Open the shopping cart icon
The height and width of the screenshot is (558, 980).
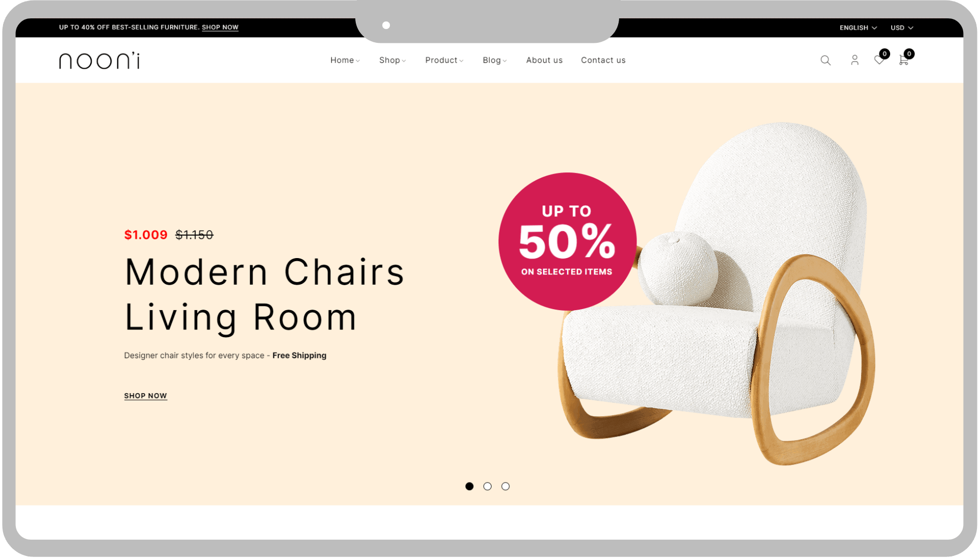tap(903, 61)
